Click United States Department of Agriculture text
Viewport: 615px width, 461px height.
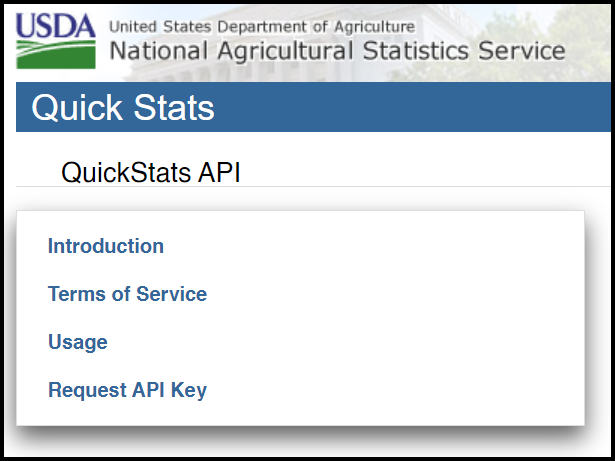tap(260, 26)
